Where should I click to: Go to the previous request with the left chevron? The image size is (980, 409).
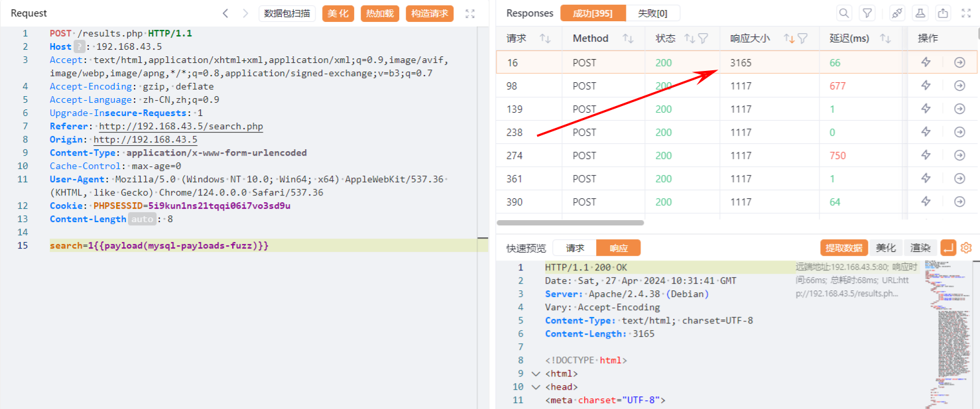coord(225,13)
